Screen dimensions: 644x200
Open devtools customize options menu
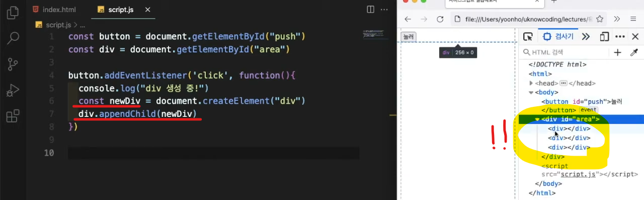(x=620, y=37)
